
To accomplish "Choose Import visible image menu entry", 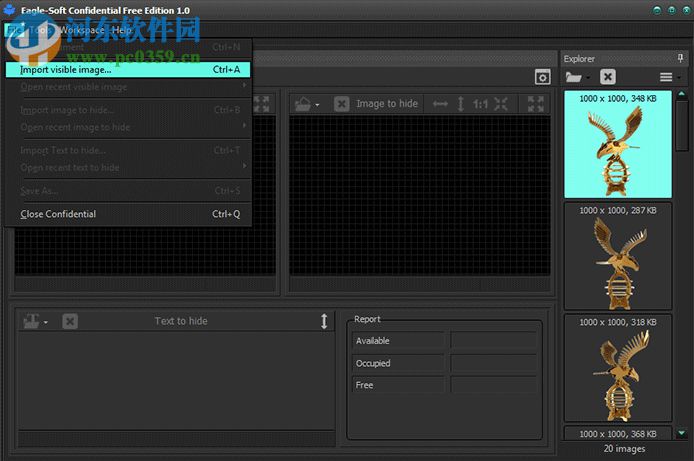I will 127,69.
